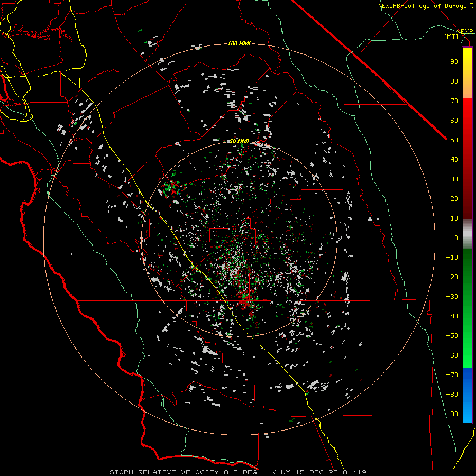
Task: Click the -50 scale value
Action: [x=452, y=336]
